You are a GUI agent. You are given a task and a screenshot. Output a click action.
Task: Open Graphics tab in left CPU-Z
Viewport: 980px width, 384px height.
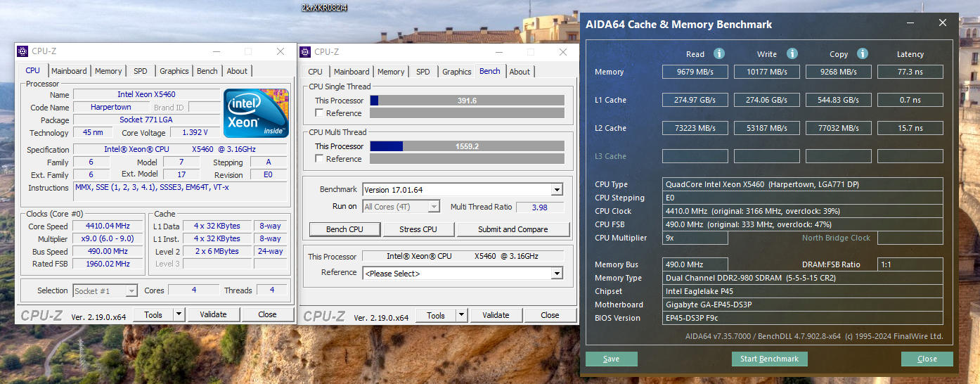coord(174,71)
